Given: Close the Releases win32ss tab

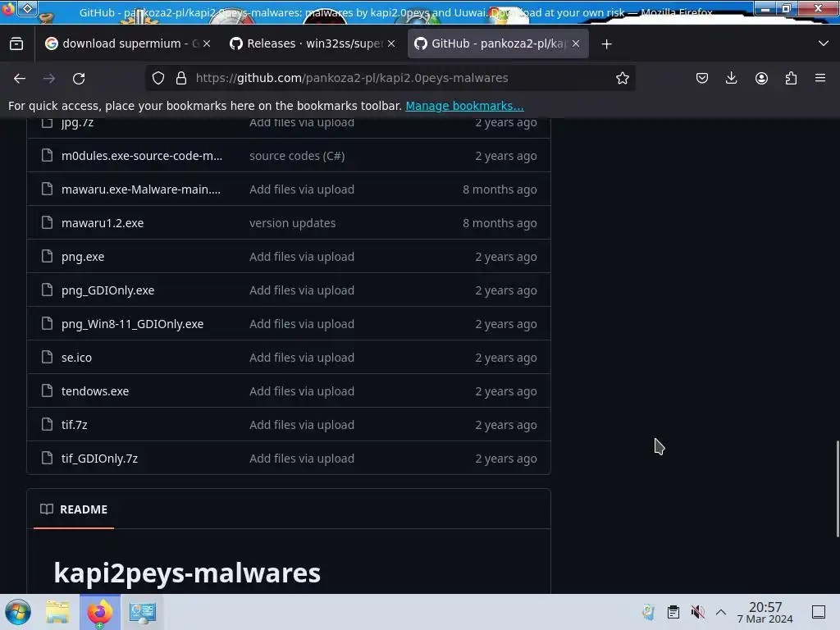Looking at the screenshot, I should point(391,44).
